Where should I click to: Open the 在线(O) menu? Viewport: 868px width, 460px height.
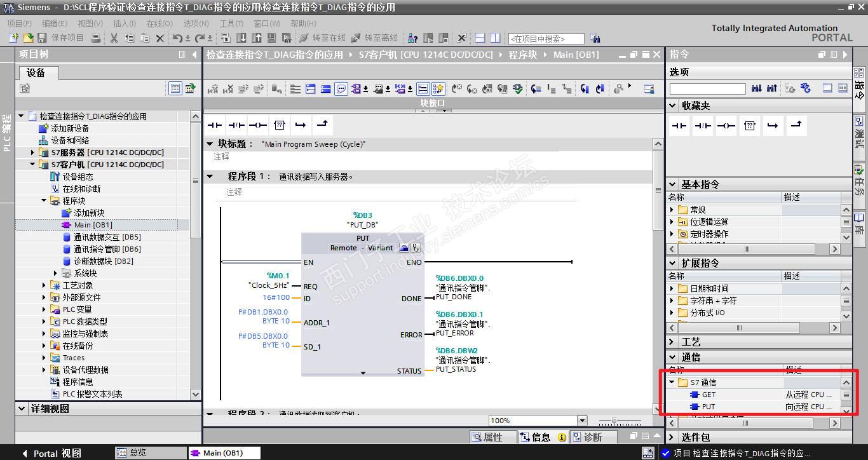(159, 23)
